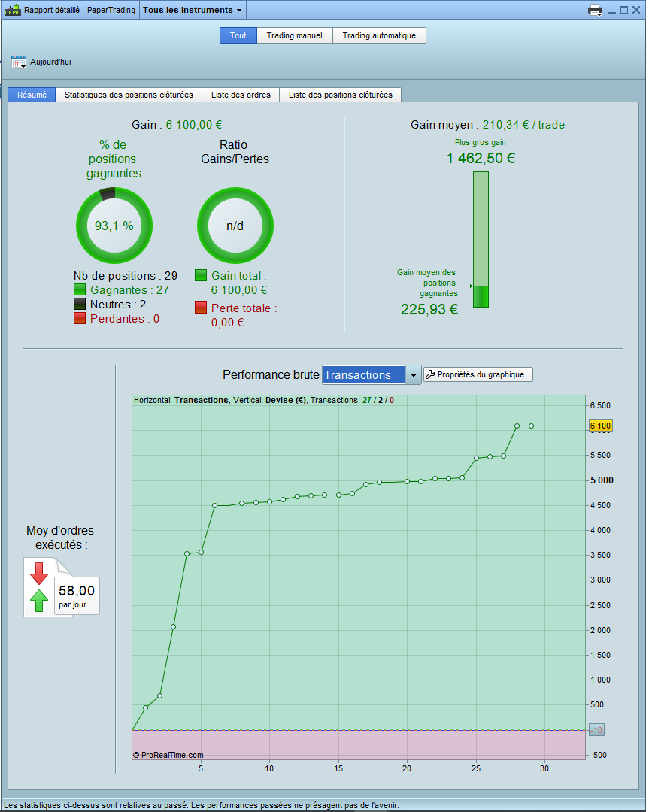Screen dimensions: 646x812
Task: Click the last data point on performance curve
Action: 531,426
